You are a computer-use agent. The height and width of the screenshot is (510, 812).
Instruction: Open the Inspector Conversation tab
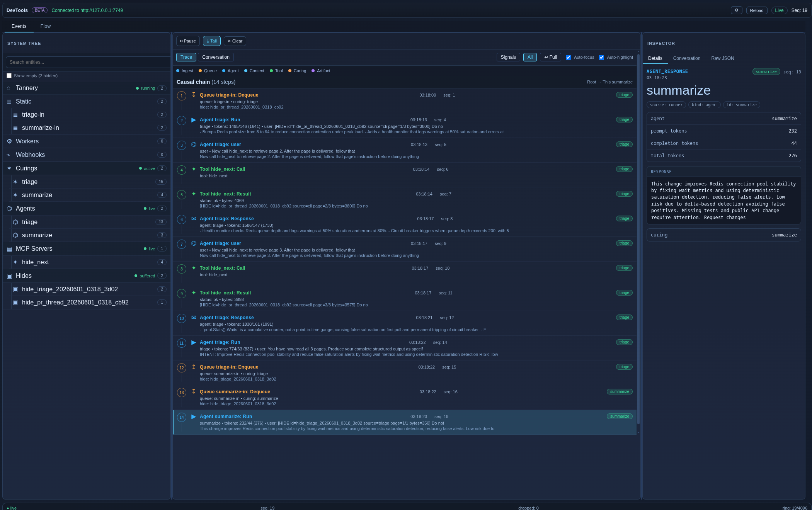[686, 58]
